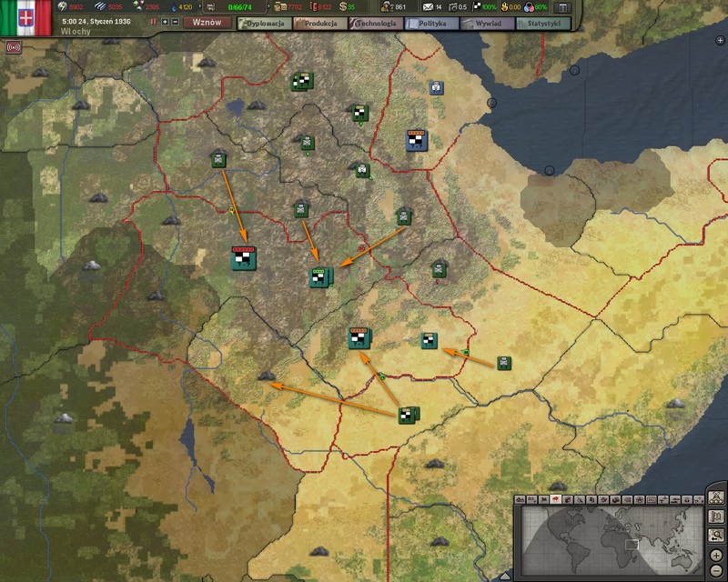The height and width of the screenshot is (582, 728).
Task: Switch to the Technologia tab
Action: (x=376, y=24)
